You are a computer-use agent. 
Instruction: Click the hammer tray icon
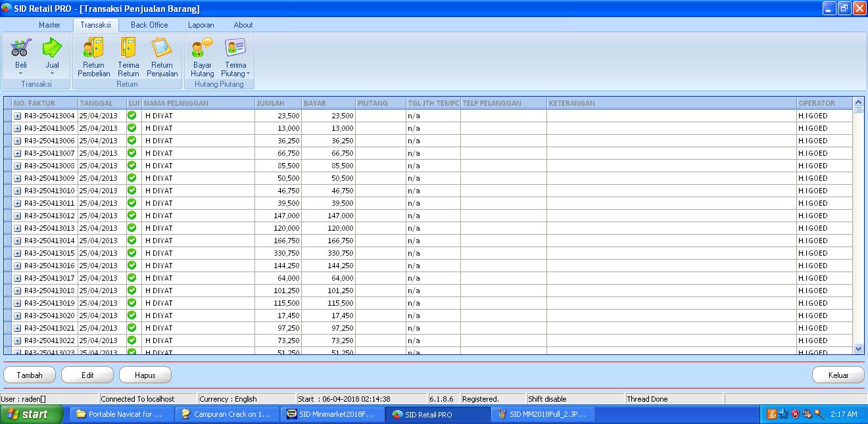pos(819,414)
